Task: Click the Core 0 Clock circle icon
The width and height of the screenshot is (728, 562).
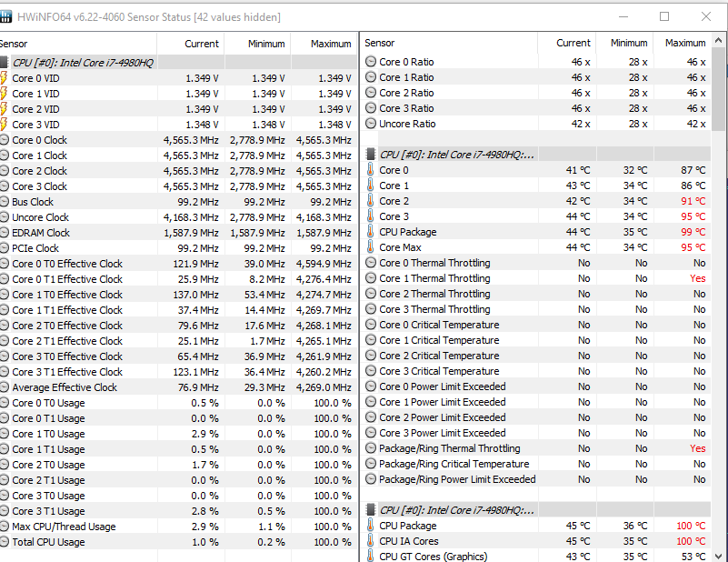Action: (x=5, y=140)
